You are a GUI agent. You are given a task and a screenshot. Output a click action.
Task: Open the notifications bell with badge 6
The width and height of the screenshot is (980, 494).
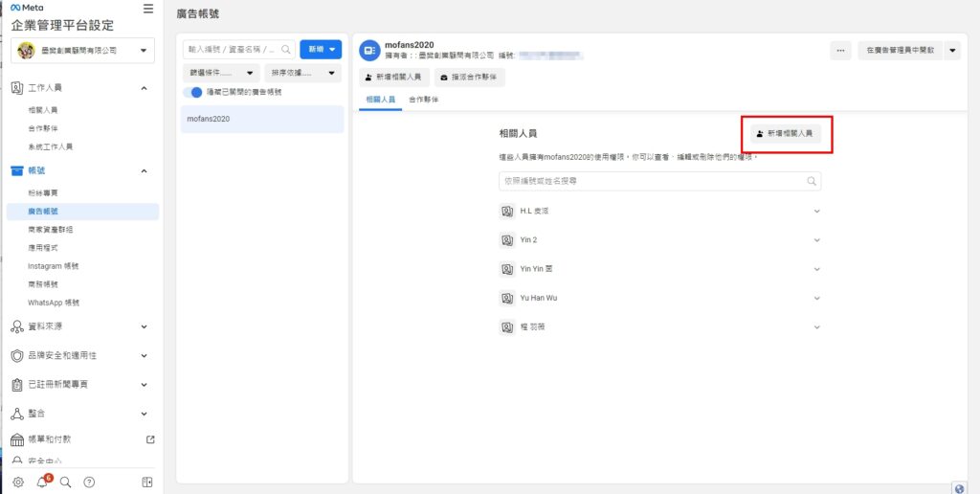point(42,482)
